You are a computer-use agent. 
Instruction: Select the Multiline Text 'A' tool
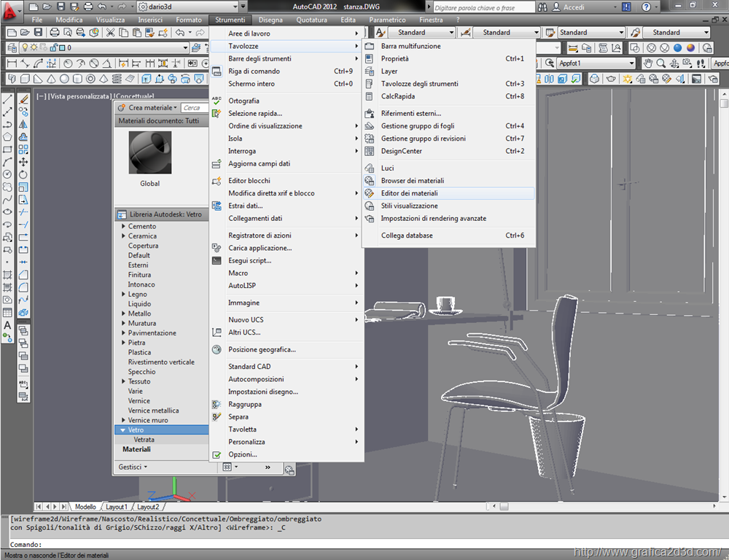click(x=7, y=324)
